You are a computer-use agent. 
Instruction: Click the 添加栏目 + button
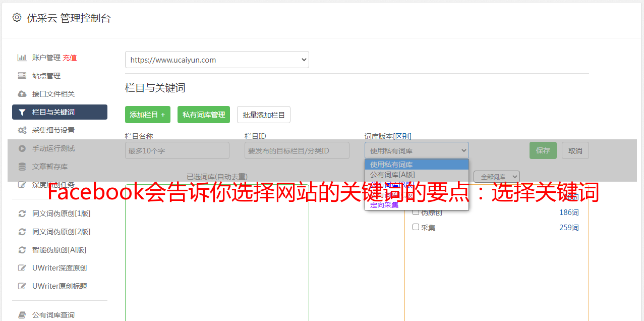pyautogui.click(x=148, y=115)
